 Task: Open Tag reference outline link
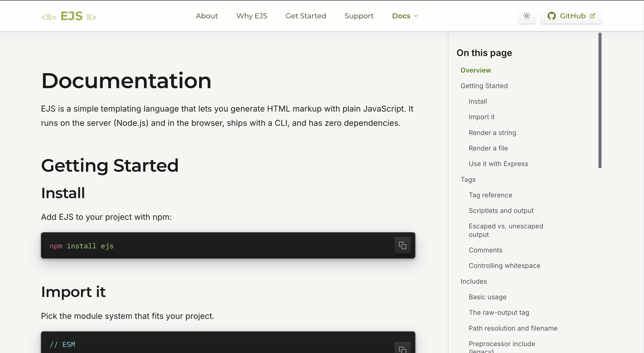[490, 195]
